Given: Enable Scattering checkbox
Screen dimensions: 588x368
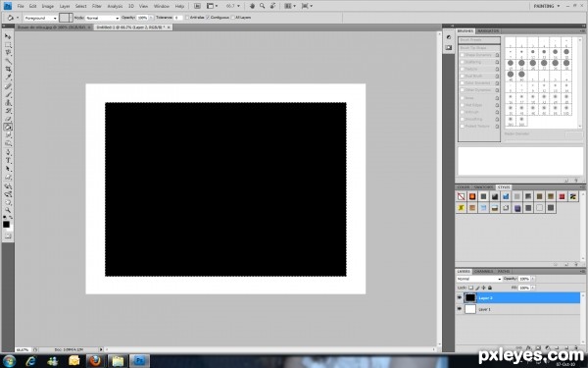Looking at the screenshot, I should (x=463, y=62).
